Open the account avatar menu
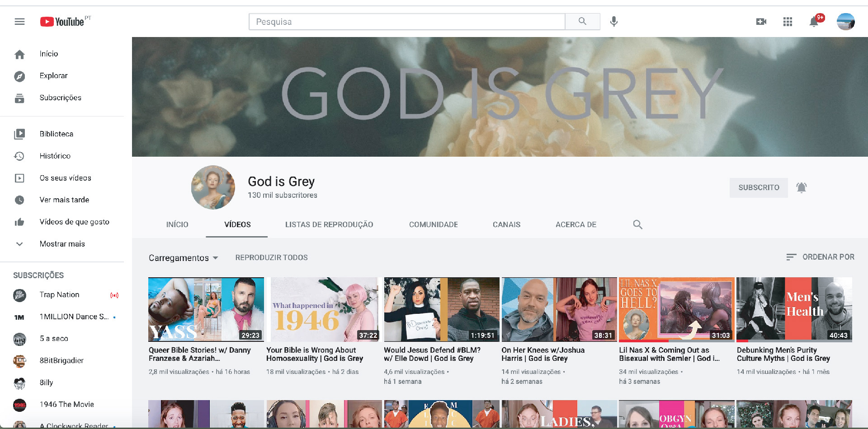This screenshot has width=868, height=429. (x=845, y=22)
